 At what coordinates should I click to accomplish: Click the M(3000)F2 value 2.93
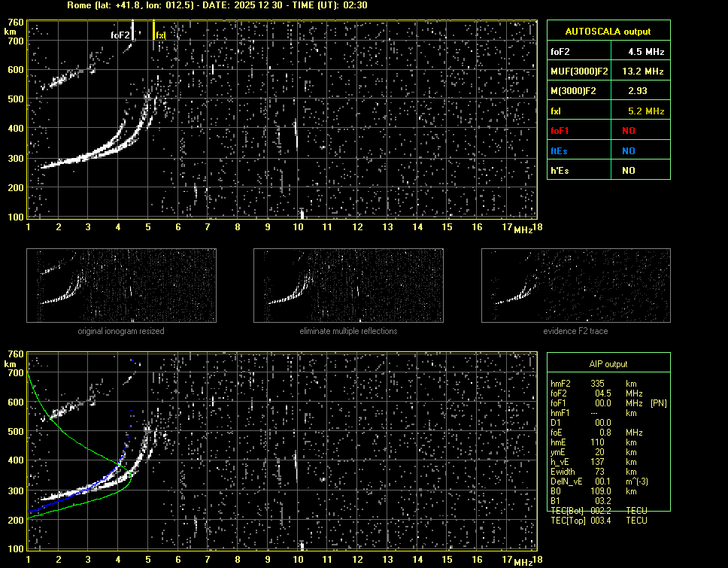(x=638, y=91)
